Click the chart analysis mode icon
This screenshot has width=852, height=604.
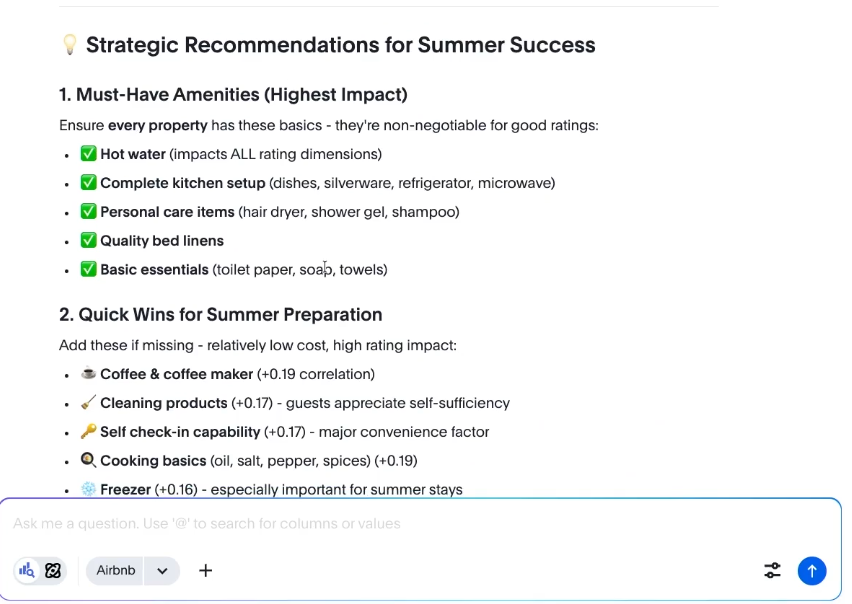[x=27, y=570]
